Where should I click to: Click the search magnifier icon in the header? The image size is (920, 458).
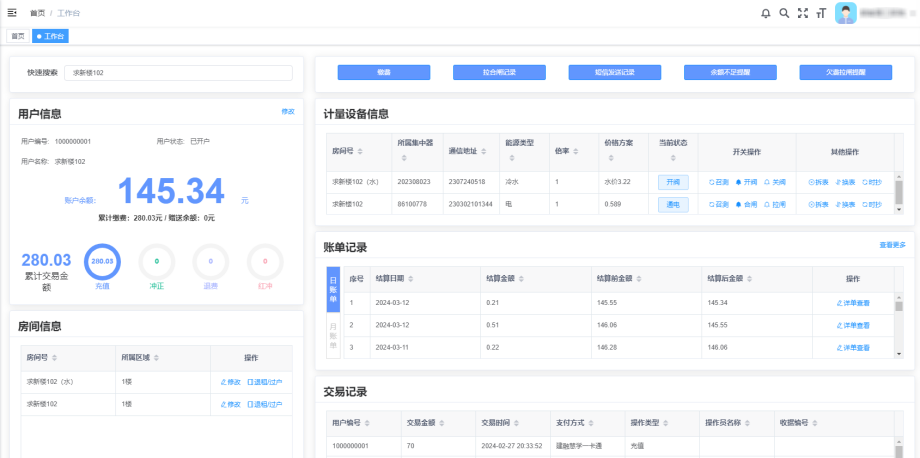[x=784, y=13]
